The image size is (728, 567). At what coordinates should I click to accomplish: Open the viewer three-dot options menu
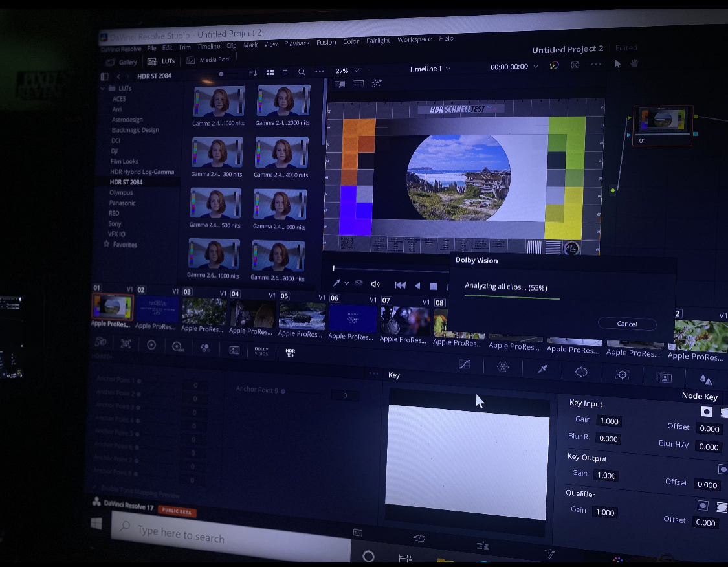pos(596,65)
